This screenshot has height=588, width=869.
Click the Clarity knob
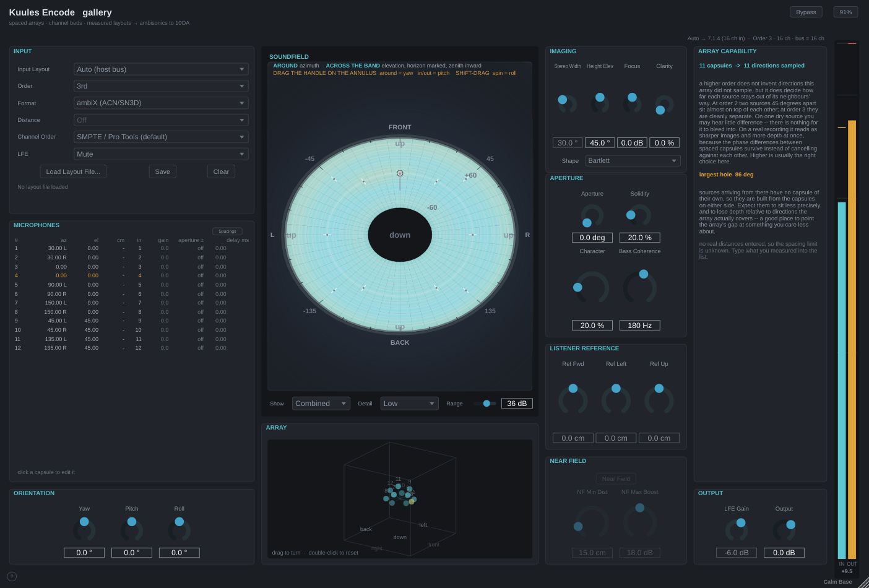(664, 103)
